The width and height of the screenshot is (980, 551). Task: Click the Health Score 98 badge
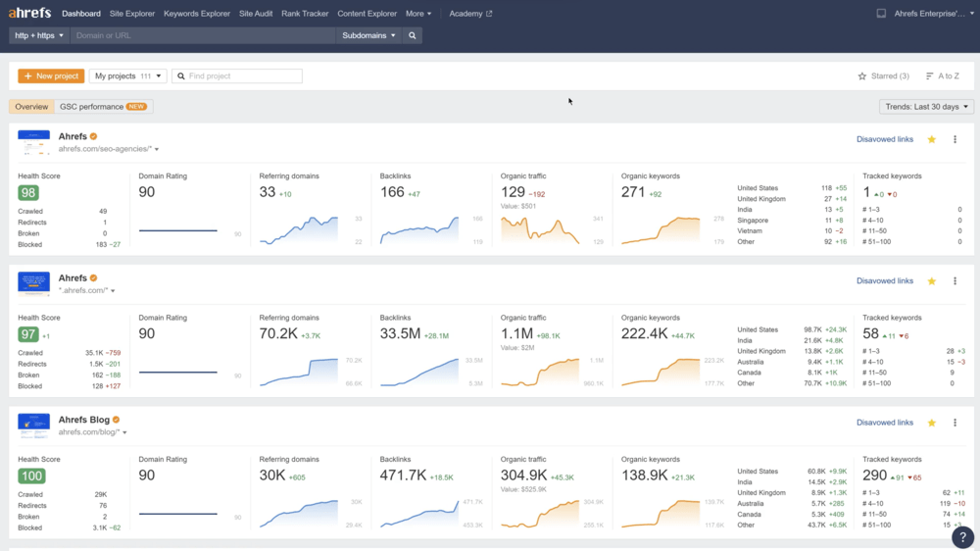28,192
